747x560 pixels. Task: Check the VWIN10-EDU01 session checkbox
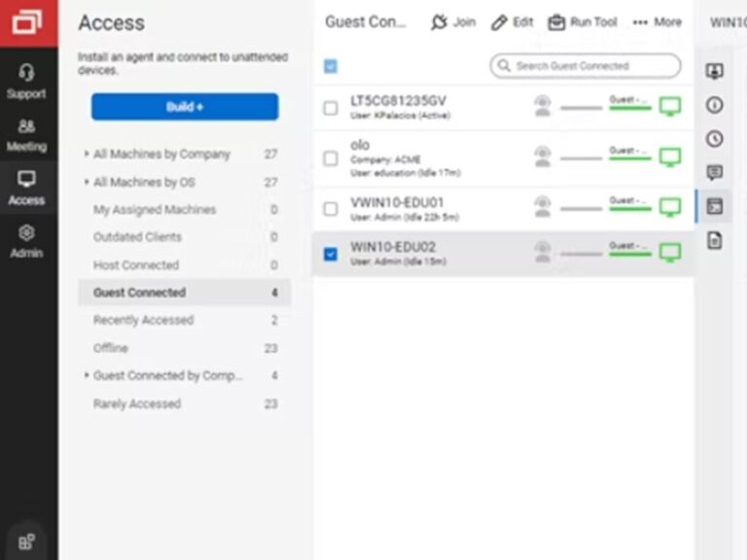330,209
